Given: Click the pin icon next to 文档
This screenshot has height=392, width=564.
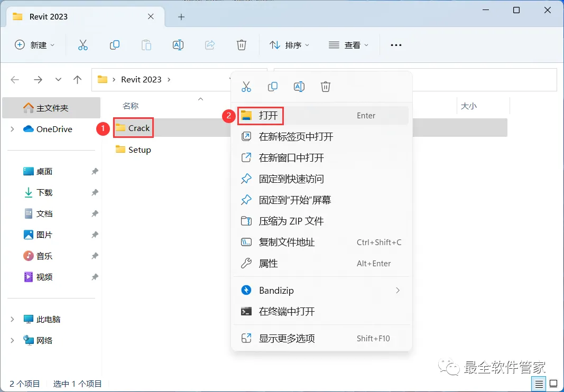Looking at the screenshot, I should point(95,214).
